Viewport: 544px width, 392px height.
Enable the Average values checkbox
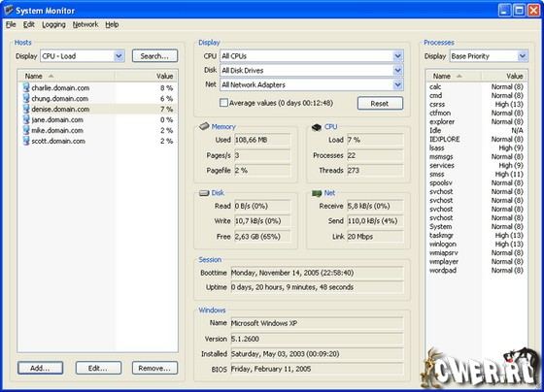223,103
